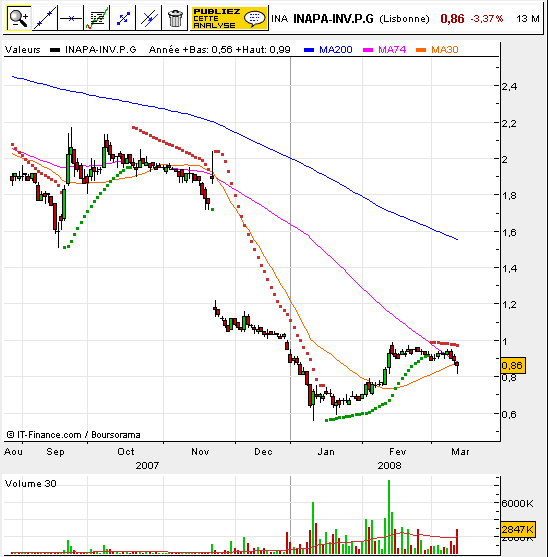This screenshot has height=557, width=548.
Task: Click the trash can delete icon
Action: click(175, 18)
